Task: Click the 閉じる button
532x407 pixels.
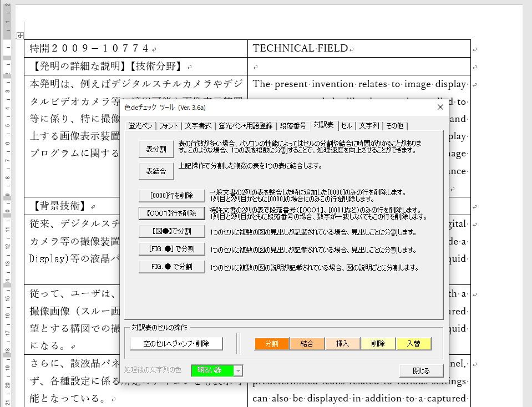Action: [421, 371]
